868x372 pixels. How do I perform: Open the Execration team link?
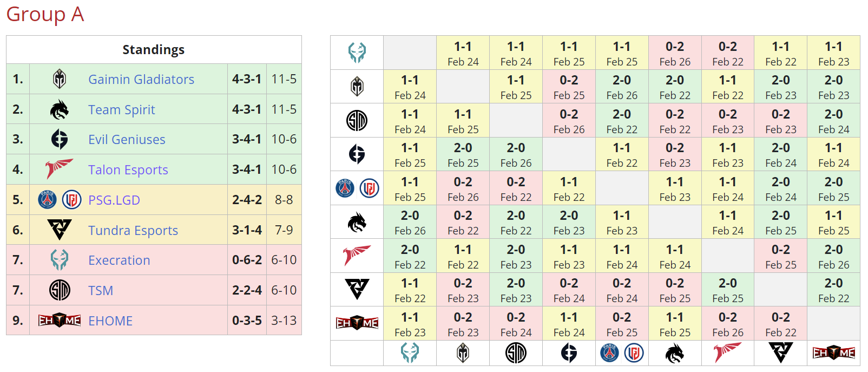tap(119, 260)
